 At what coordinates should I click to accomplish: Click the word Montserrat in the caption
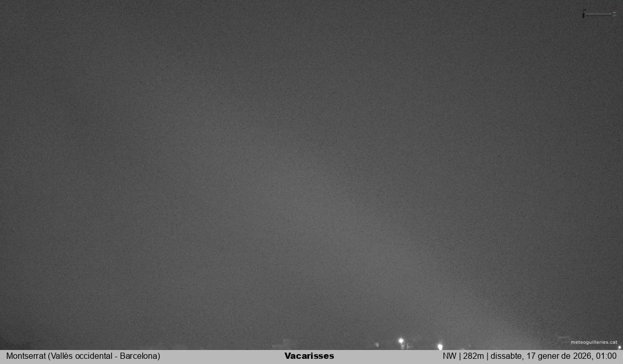click(x=26, y=356)
